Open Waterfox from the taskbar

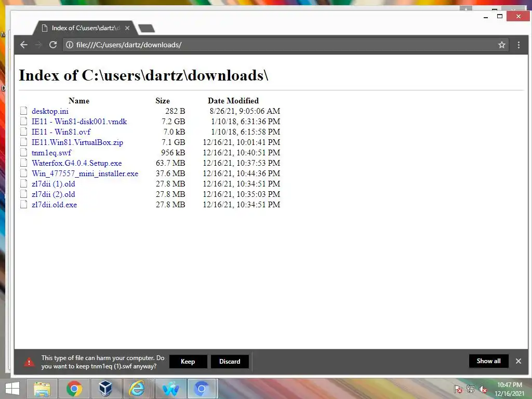pyautogui.click(x=170, y=389)
